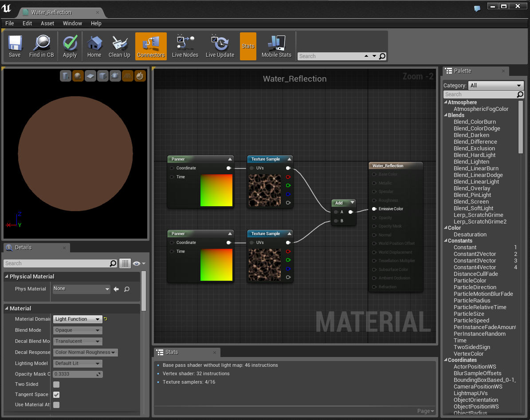Open the Asset menu

coord(47,24)
